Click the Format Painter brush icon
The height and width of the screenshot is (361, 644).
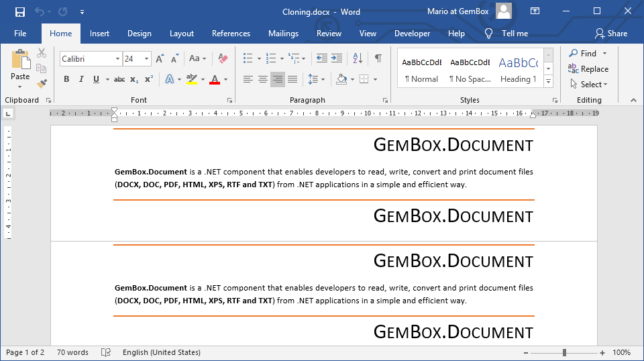(x=42, y=83)
